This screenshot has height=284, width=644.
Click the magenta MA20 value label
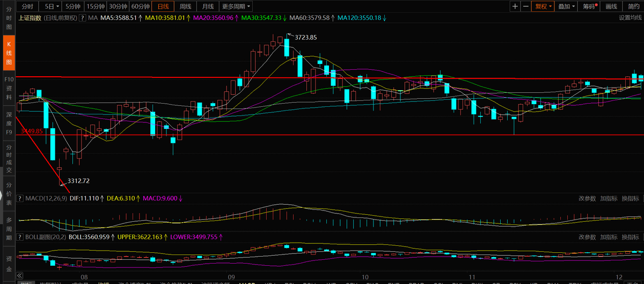214,18
